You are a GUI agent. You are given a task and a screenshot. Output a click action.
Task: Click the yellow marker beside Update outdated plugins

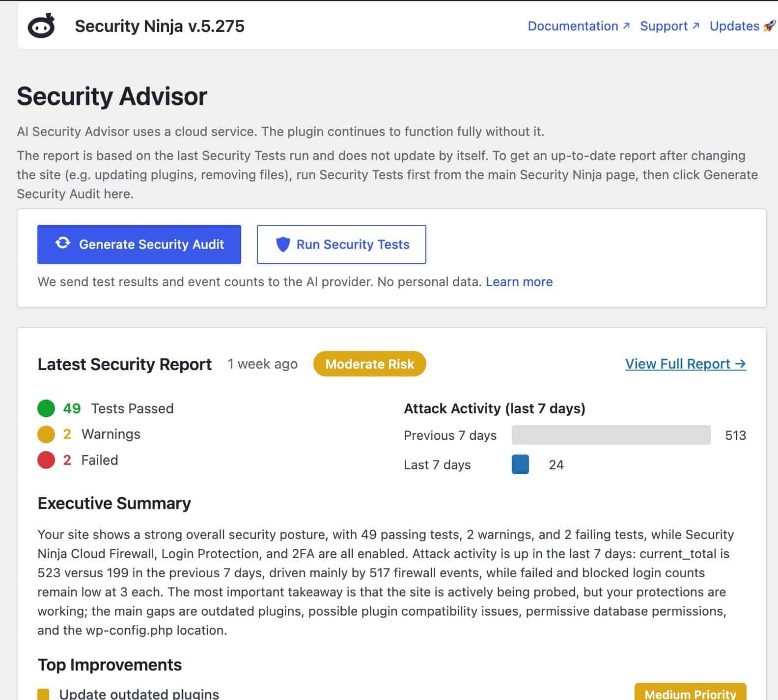pos(43,694)
